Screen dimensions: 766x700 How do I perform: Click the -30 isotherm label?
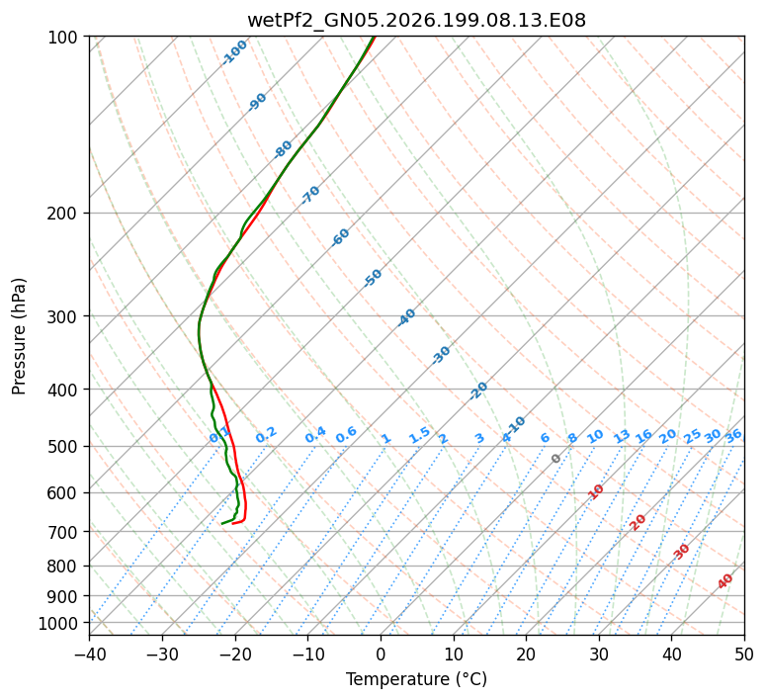pyautogui.click(x=440, y=355)
